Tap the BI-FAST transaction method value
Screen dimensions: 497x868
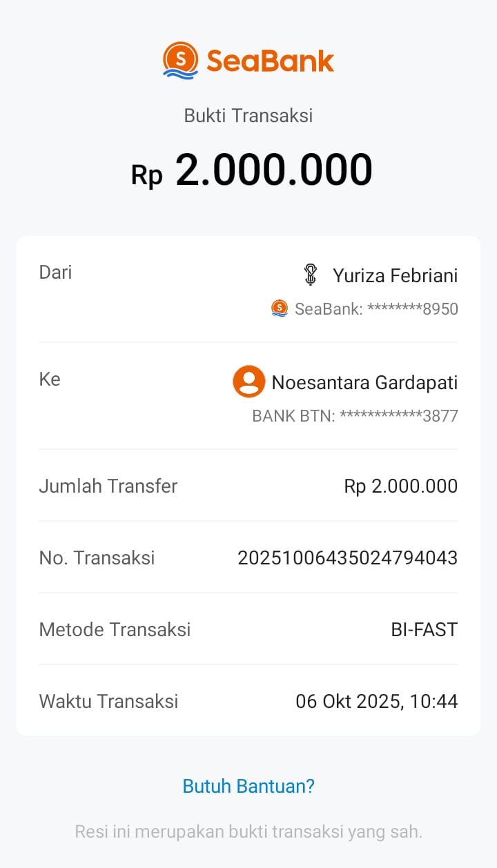[424, 630]
